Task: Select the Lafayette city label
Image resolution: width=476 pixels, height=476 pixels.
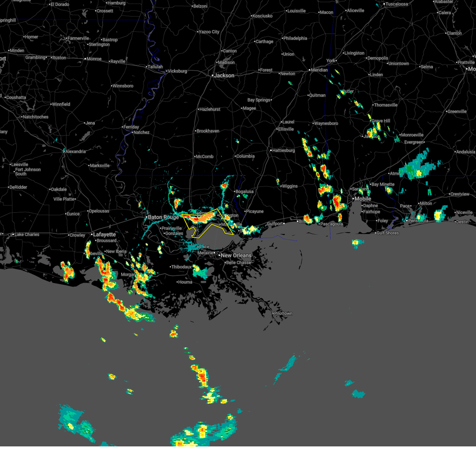Action: [x=104, y=234]
